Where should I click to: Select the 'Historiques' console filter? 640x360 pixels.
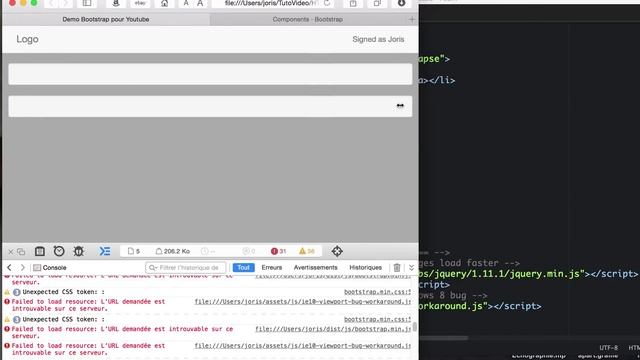(x=365, y=267)
